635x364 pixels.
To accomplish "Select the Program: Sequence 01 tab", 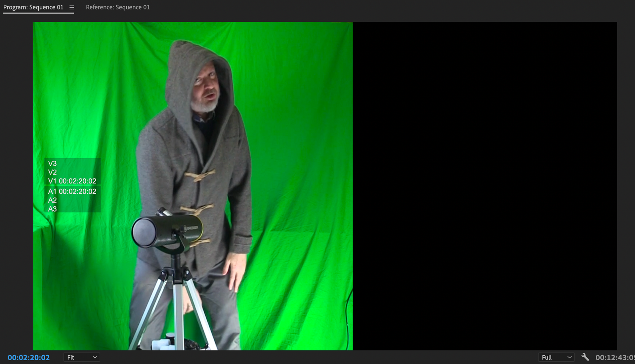I will coord(33,7).
